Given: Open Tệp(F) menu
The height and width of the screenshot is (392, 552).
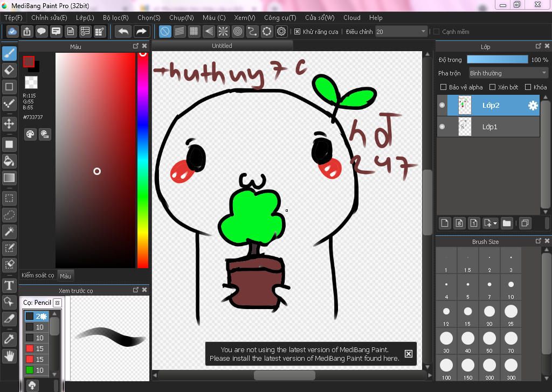Looking at the screenshot, I should [x=13, y=18].
